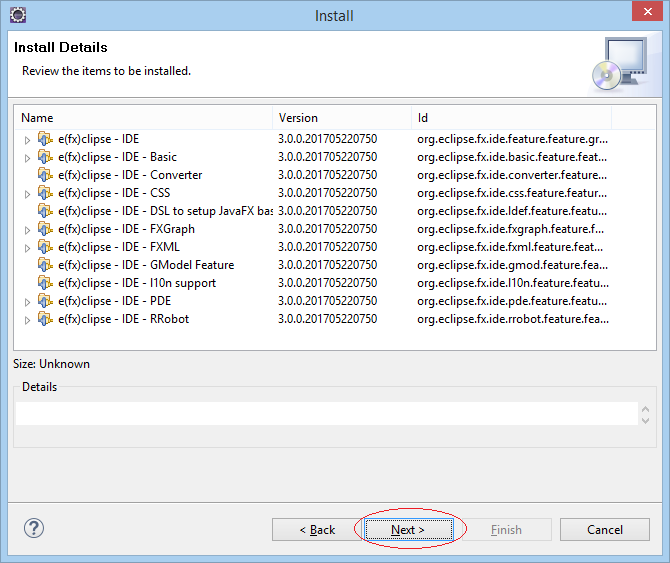Expand the e(fx)clipse - IDE - PDE node
The width and height of the screenshot is (670, 563).
tap(27, 302)
